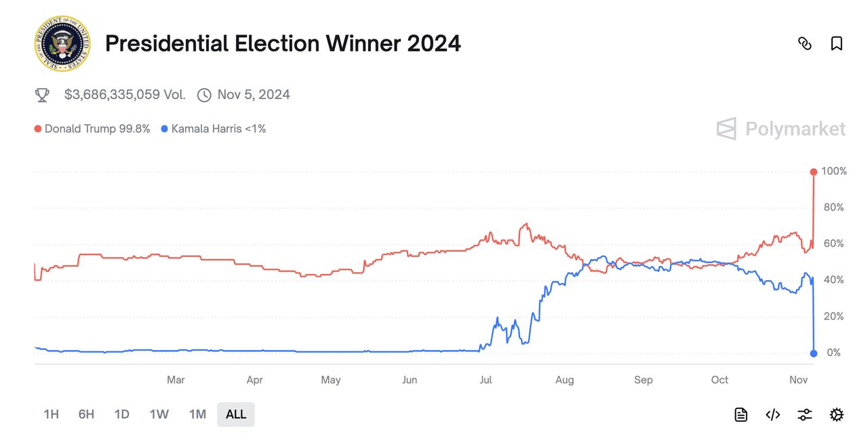
Task: Open the document notes icon below chart
Action: [741, 414]
